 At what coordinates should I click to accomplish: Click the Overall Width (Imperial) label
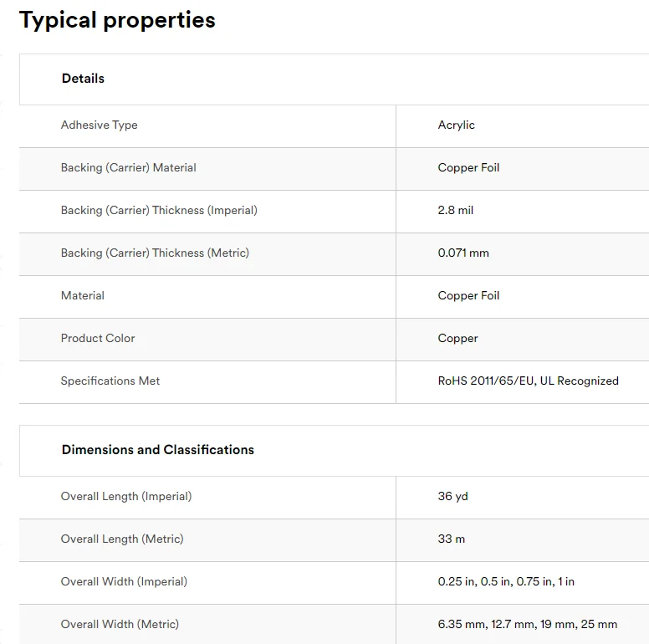point(124,582)
